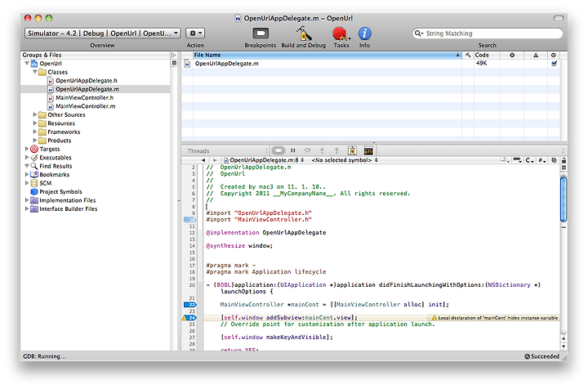Select MainViewController.h file

[84, 98]
